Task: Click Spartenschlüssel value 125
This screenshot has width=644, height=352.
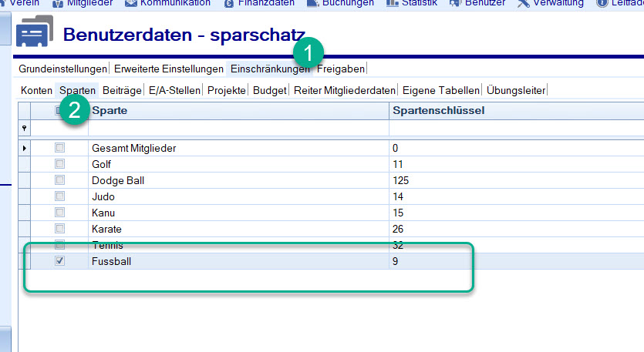Action: 401,180
